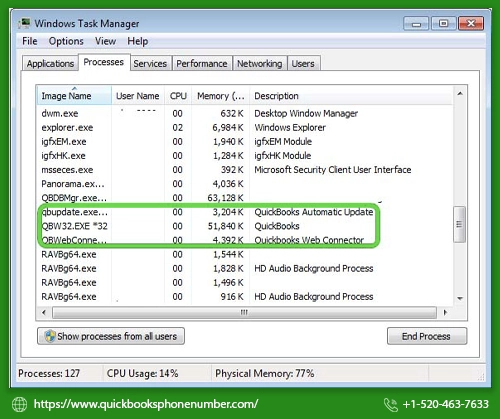Sort by Description column header
The height and width of the screenshot is (419, 500).
(351, 96)
